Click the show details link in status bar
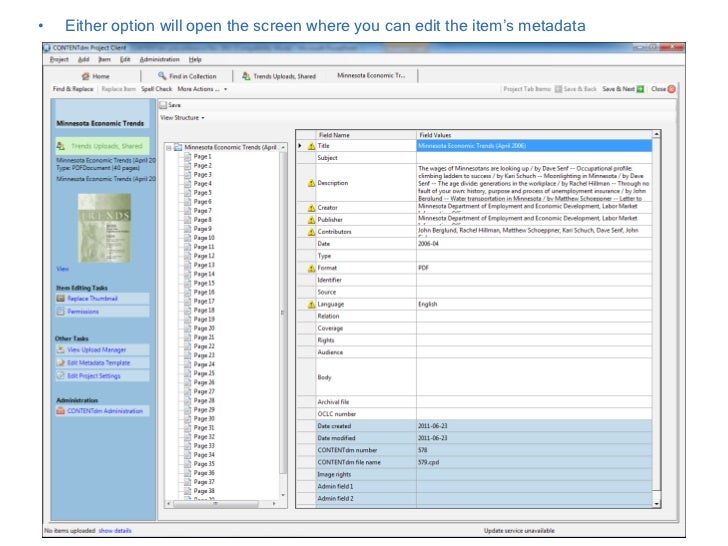728x546 pixels. (x=115, y=530)
